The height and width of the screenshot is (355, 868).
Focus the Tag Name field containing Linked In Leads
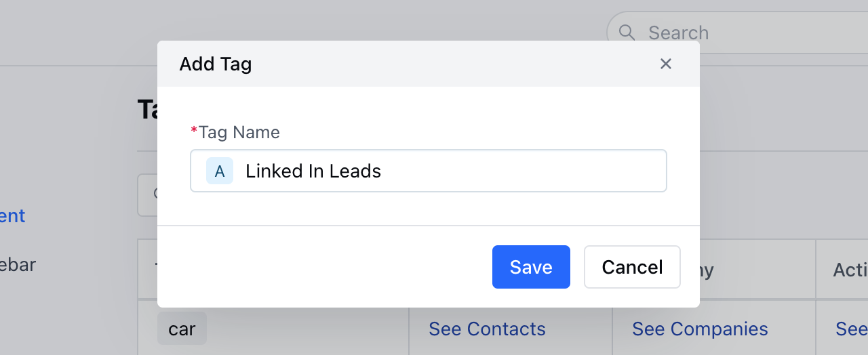(429, 171)
